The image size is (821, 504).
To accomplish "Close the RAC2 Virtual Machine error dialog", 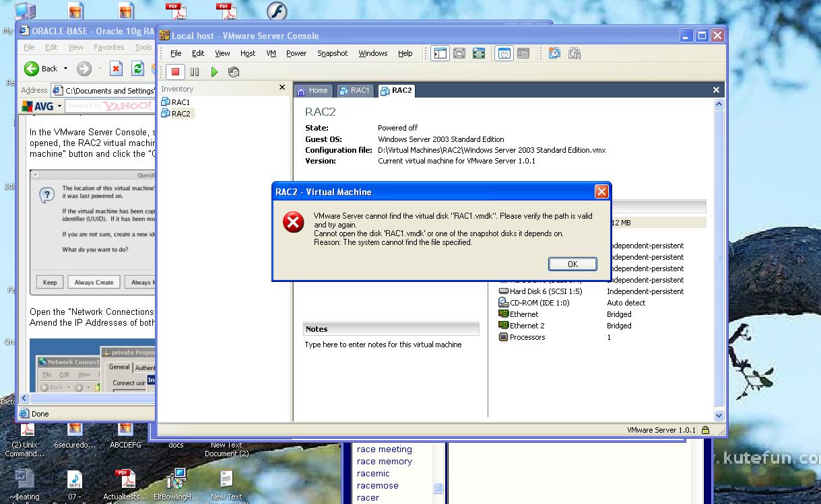I will click(601, 192).
